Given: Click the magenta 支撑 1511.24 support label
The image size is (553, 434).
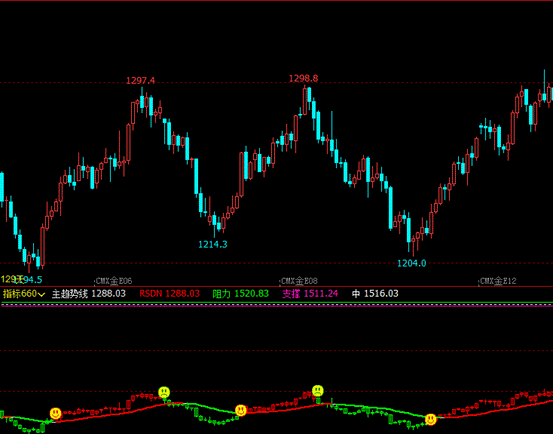Looking at the screenshot, I should pyautogui.click(x=310, y=294).
